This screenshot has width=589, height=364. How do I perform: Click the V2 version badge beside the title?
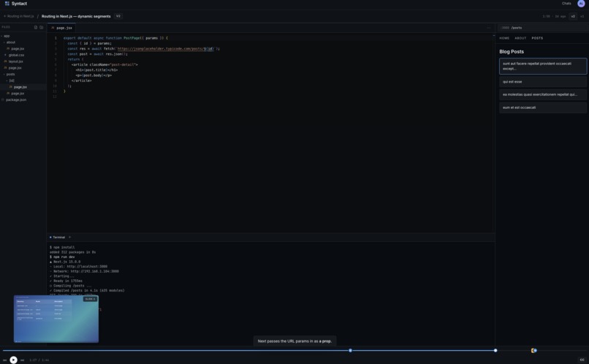tap(118, 16)
